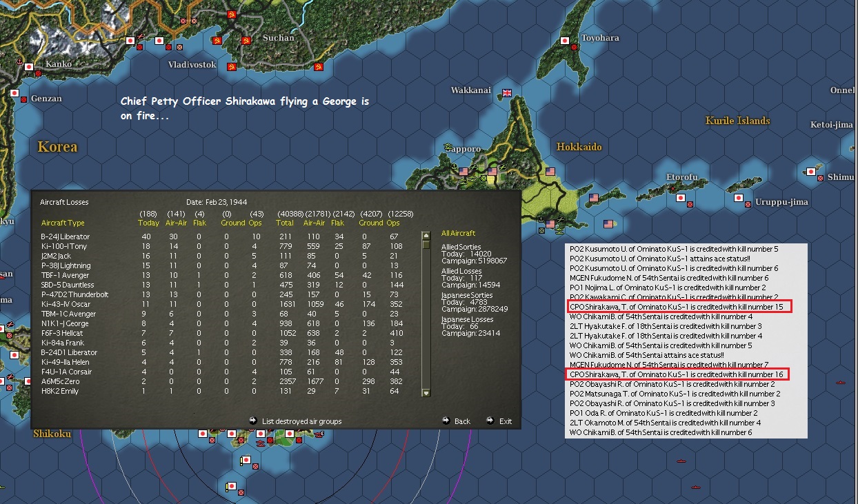Click the Soviet flag left of Suchan label
Image resolution: width=858 pixels, height=504 pixels.
(x=246, y=41)
